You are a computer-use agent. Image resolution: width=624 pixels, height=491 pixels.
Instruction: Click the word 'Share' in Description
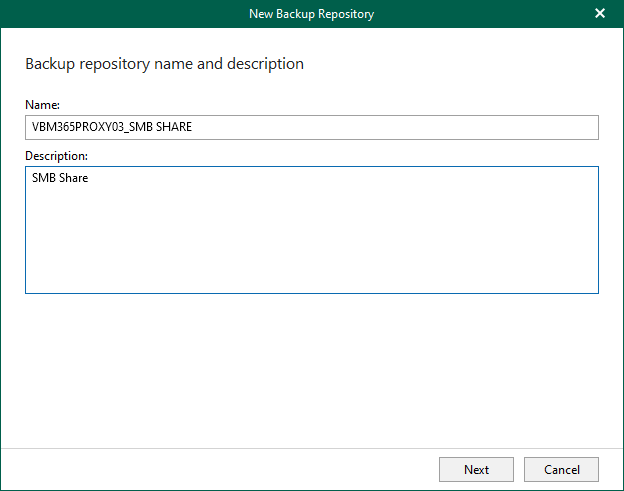pyautogui.click(x=74, y=179)
